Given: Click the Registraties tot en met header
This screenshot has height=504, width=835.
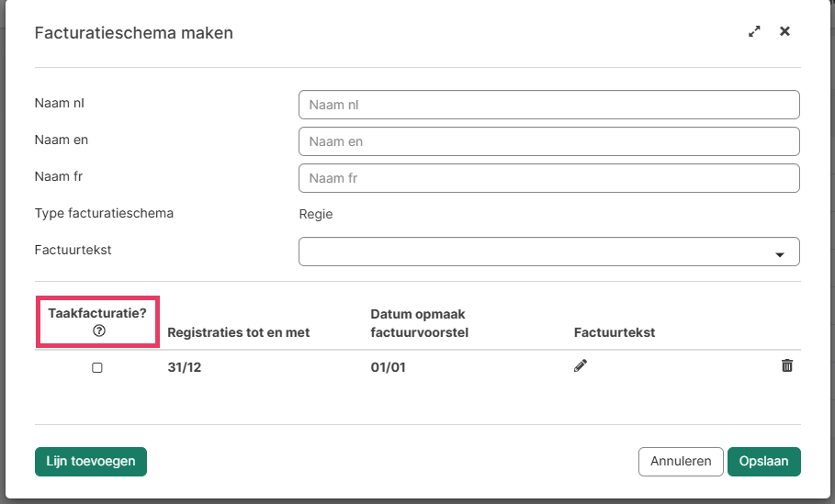Looking at the screenshot, I should (239, 332).
